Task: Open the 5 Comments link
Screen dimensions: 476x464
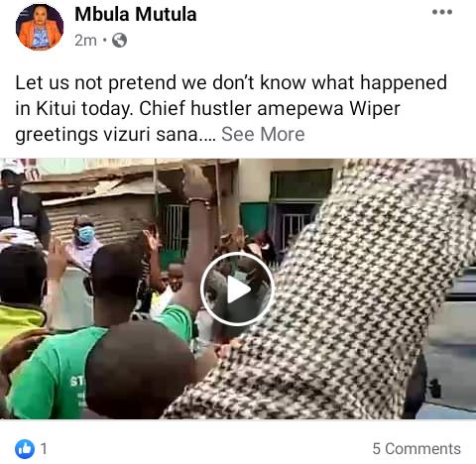Action: [x=416, y=449]
